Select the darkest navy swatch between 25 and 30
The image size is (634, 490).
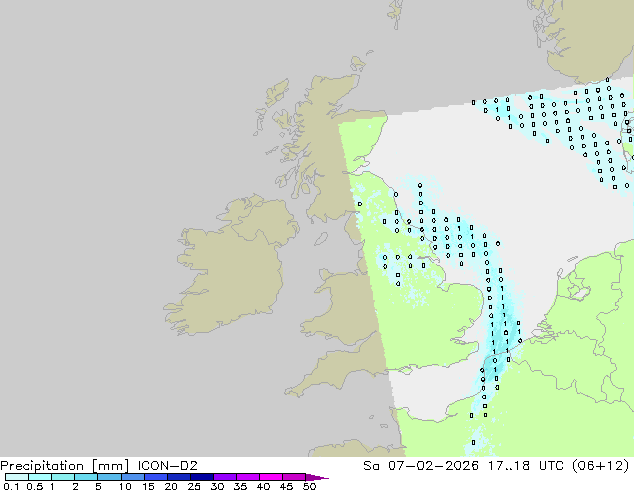point(201,477)
